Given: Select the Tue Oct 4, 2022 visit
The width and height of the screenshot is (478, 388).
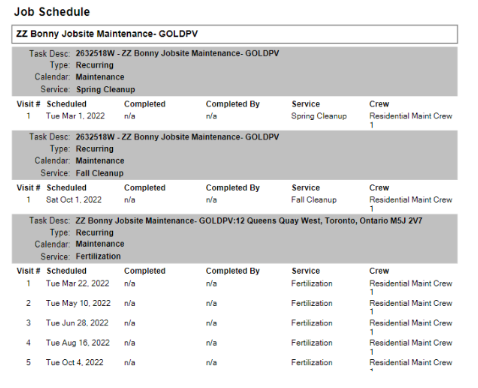Looking at the screenshot, I should [x=74, y=362].
